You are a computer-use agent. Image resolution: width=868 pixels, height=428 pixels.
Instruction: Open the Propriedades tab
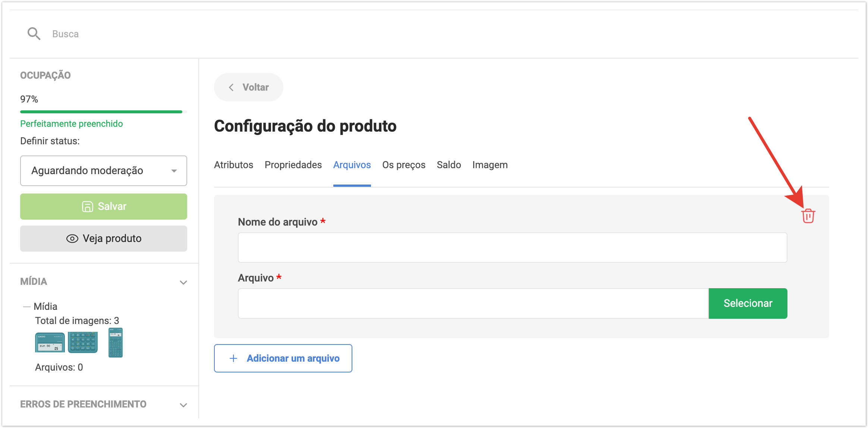[x=293, y=165]
